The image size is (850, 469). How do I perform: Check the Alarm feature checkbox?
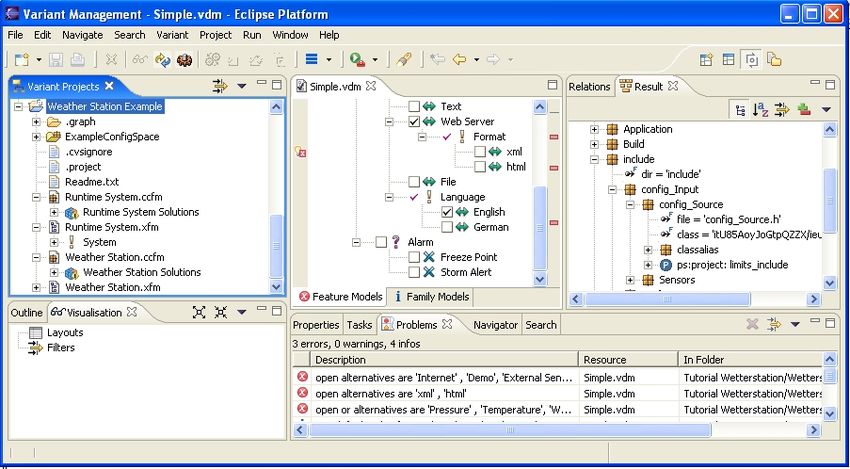point(381,242)
